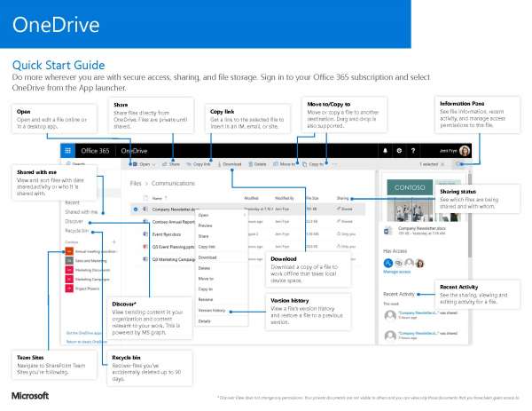The width and height of the screenshot is (532, 411).
Task: Click the help question mark icon
Action: point(413,152)
